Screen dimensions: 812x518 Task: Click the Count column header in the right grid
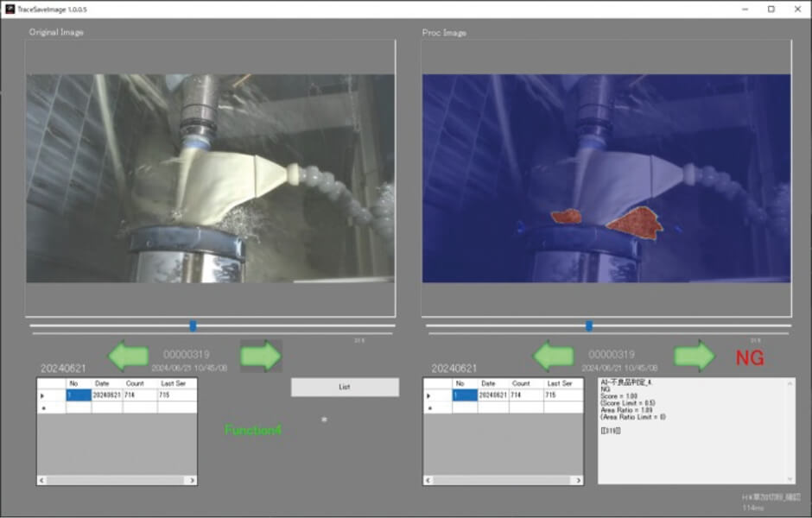point(521,383)
